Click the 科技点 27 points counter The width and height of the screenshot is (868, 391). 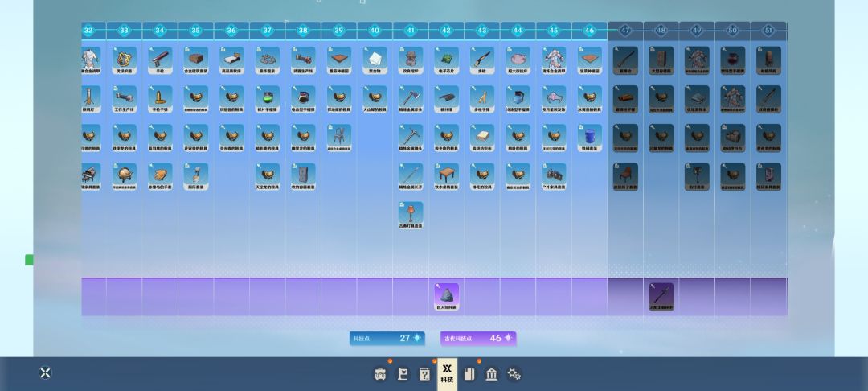click(387, 339)
